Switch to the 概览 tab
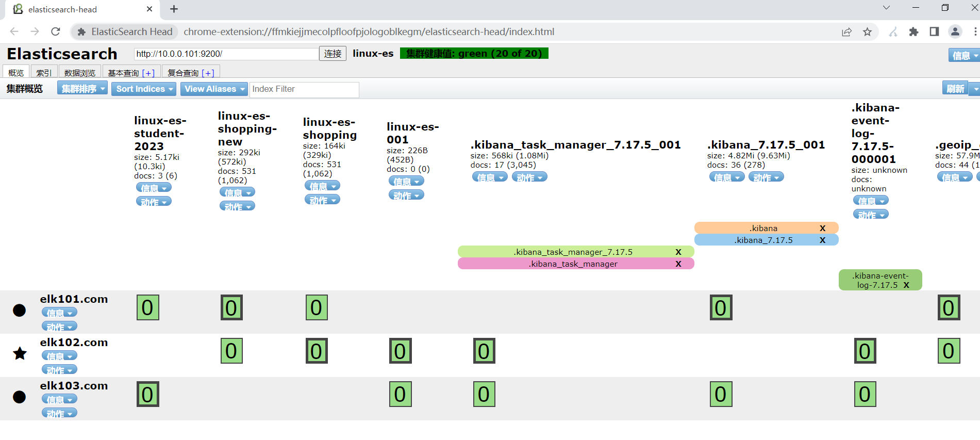The width and height of the screenshot is (980, 440). [x=16, y=72]
